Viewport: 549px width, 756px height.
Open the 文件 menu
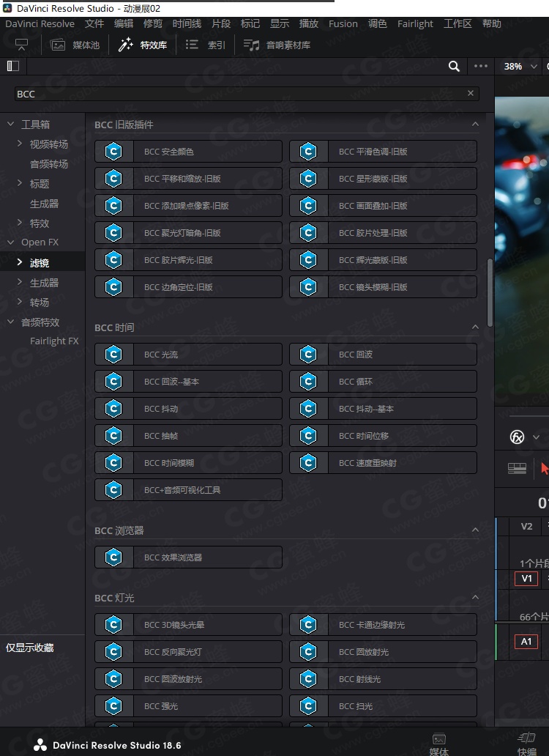pyautogui.click(x=94, y=23)
